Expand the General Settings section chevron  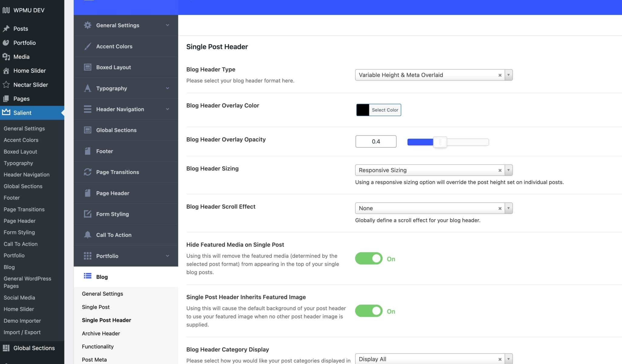pos(167,25)
